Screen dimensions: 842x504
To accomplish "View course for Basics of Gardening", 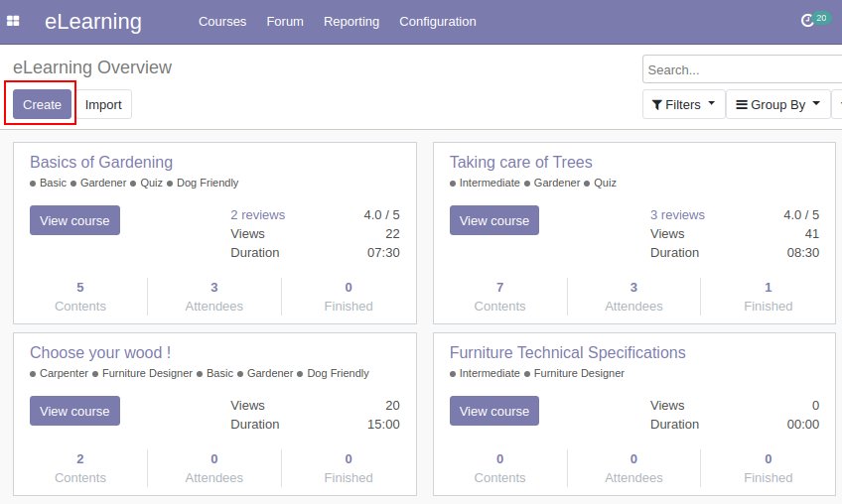I will coord(74,220).
